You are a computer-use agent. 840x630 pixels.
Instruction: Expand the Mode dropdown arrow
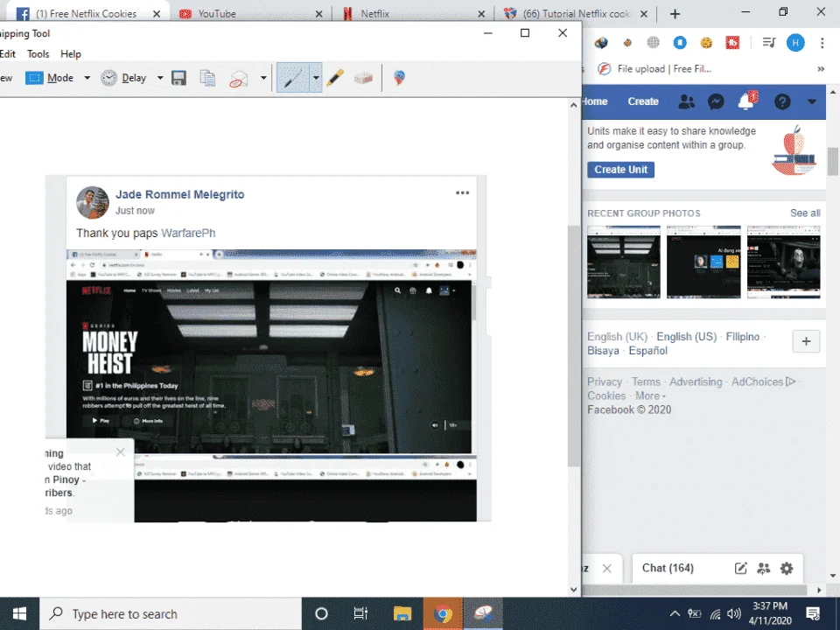(87, 78)
